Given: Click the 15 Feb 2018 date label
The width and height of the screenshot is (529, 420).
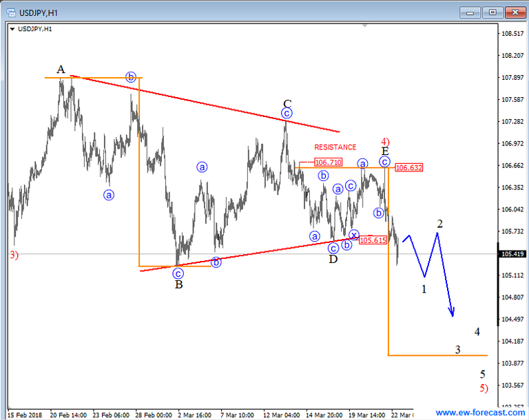Looking at the screenshot, I should pyautogui.click(x=25, y=415).
